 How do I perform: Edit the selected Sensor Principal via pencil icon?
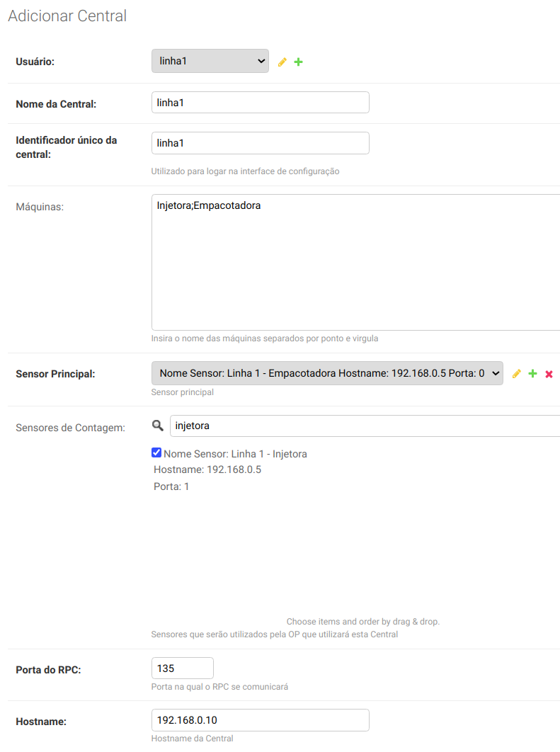(x=516, y=374)
